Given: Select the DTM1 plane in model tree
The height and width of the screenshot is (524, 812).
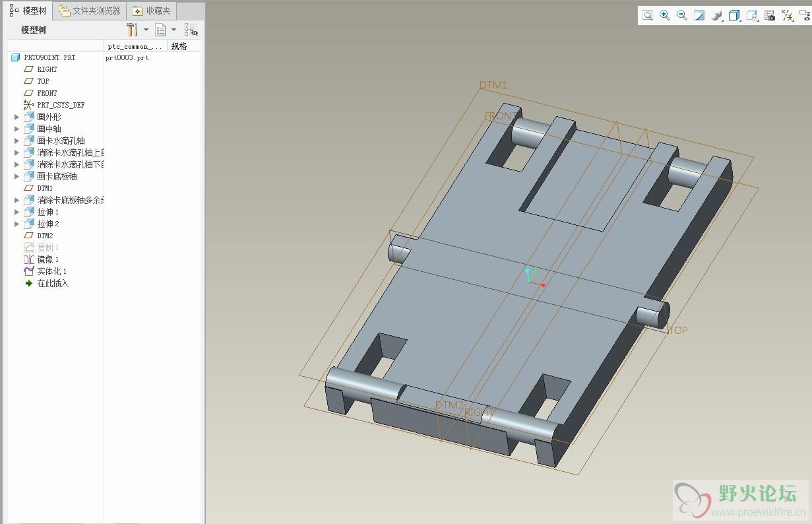Looking at the screenshot, I should pos(45,188).
